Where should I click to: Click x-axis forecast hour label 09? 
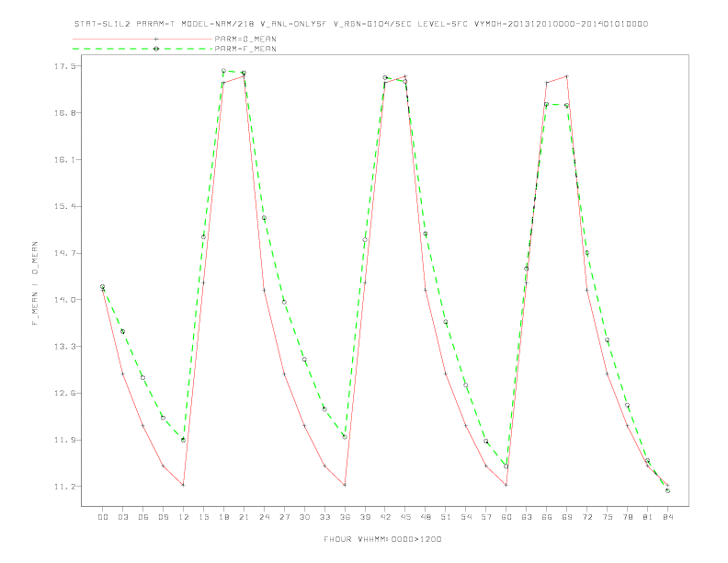pyautogui.click(x=163, y=517)
